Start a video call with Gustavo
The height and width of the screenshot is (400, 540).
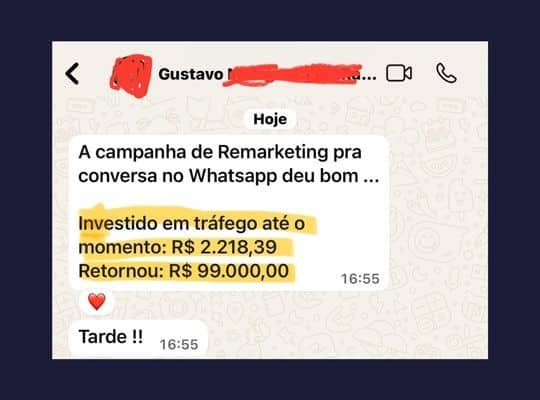point(399,73)
